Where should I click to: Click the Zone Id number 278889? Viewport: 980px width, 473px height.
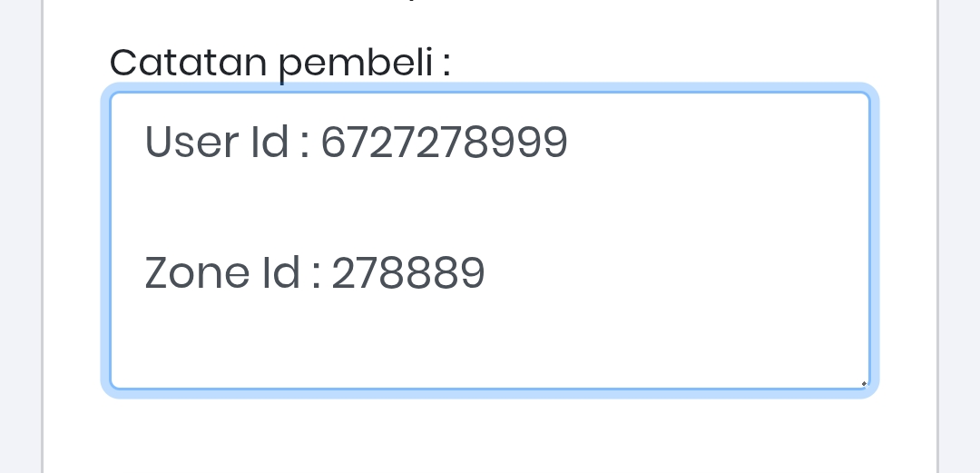point(408,273)
